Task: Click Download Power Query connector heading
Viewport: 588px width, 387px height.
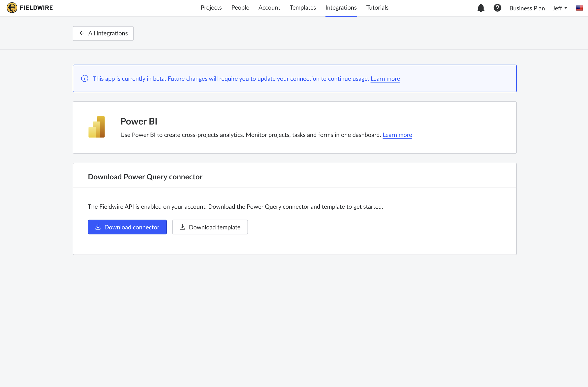Action: tap(145, 177)
